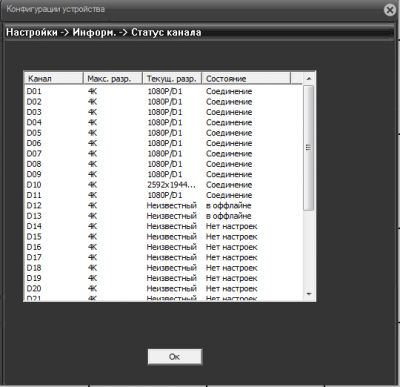Image resolution: width=400 pixels, height=387 pixels.
Task: Select channel row D10 with 2592x1944 resolution
Action: 164,185
